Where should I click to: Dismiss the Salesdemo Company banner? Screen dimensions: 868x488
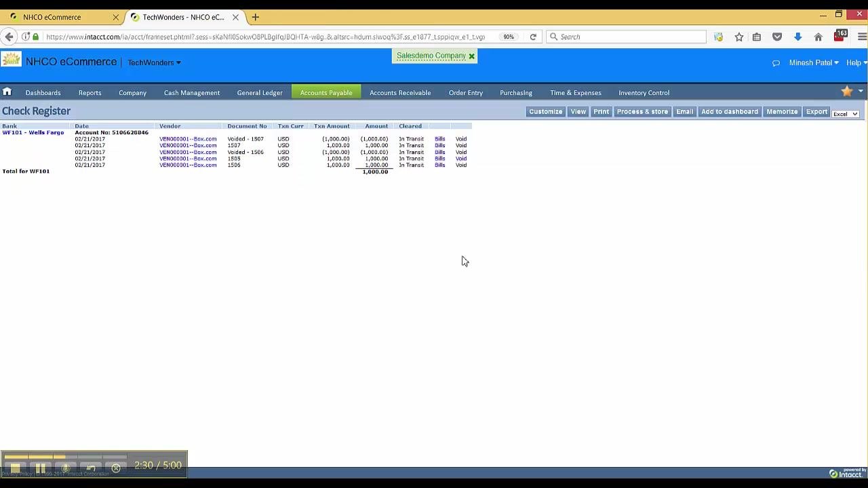pyautogui.click(x=471, y=56)
